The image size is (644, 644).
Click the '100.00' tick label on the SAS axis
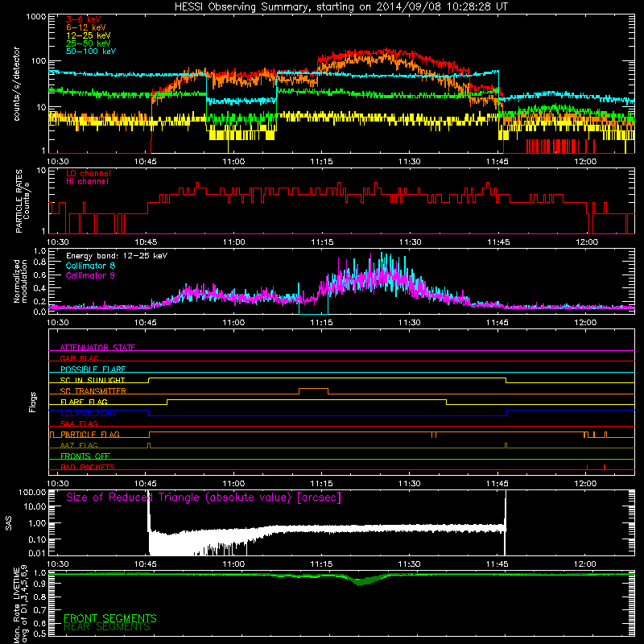tap(32, 492)
